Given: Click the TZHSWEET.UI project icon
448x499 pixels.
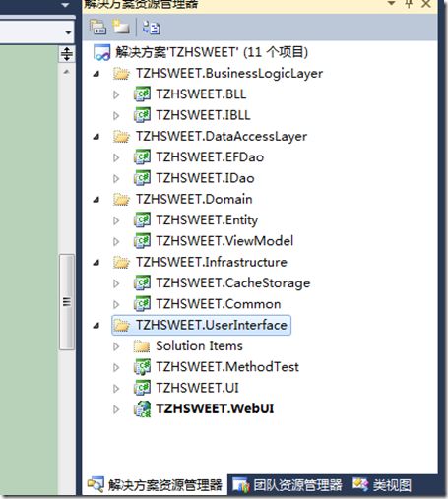Looking at the screenshot, I should [x=142, y=388].
